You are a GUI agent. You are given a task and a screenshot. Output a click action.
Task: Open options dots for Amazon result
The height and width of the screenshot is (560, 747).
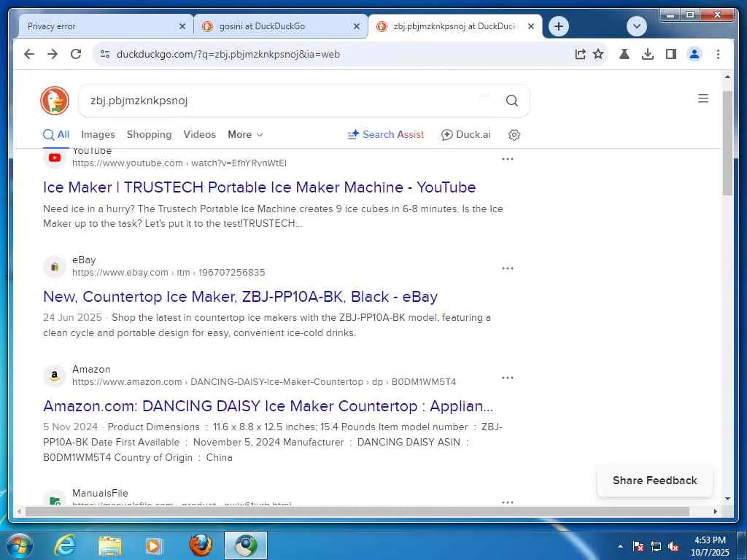[508, 378]
